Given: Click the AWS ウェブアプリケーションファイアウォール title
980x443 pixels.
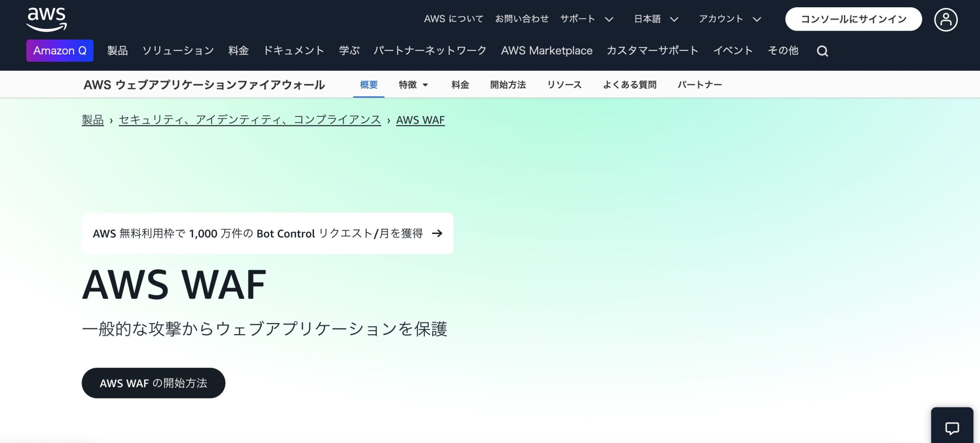Looking at the screenshot, I should click(204, 85).
